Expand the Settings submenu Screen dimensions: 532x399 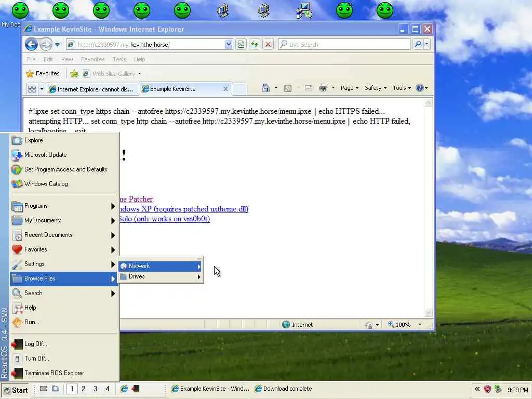(64, 264)
